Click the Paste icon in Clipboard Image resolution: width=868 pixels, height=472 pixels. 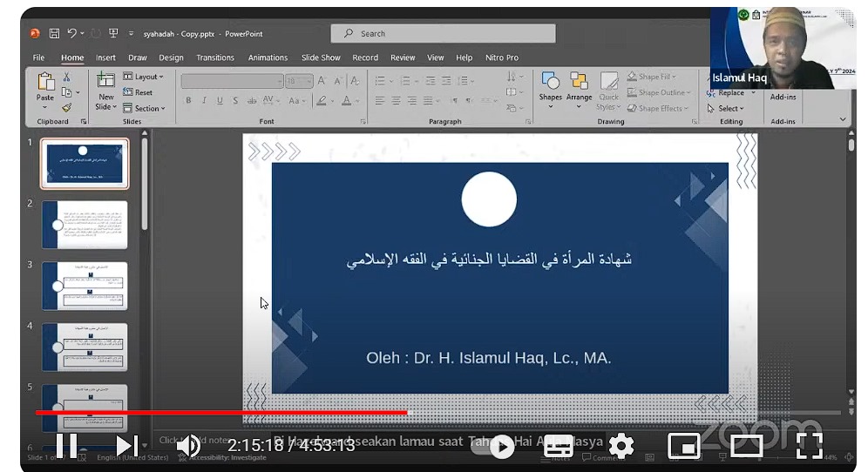coord(45,85)
